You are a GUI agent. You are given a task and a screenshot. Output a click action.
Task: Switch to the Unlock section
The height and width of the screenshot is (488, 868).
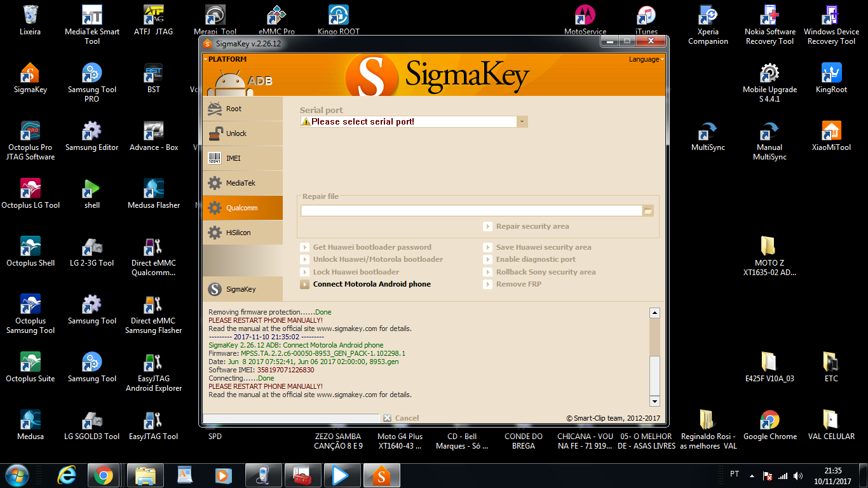tap(243, 133)
